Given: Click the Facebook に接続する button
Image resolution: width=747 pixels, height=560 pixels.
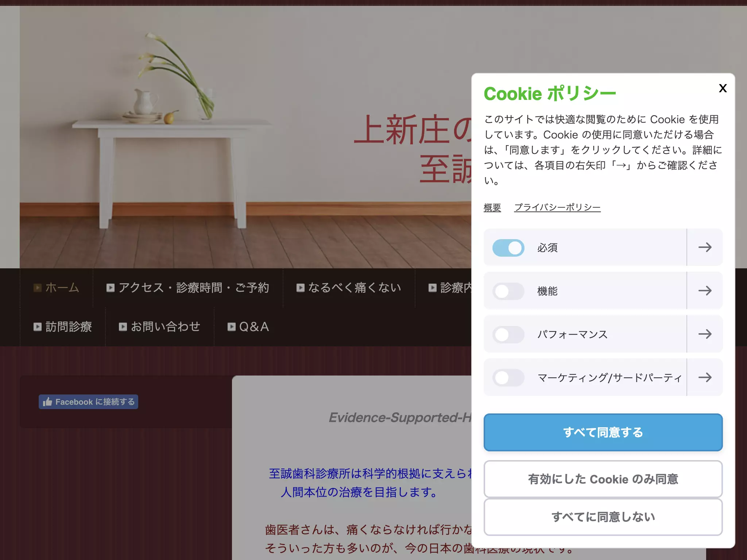Looking at the screenshot, I should tap(88, 402).
